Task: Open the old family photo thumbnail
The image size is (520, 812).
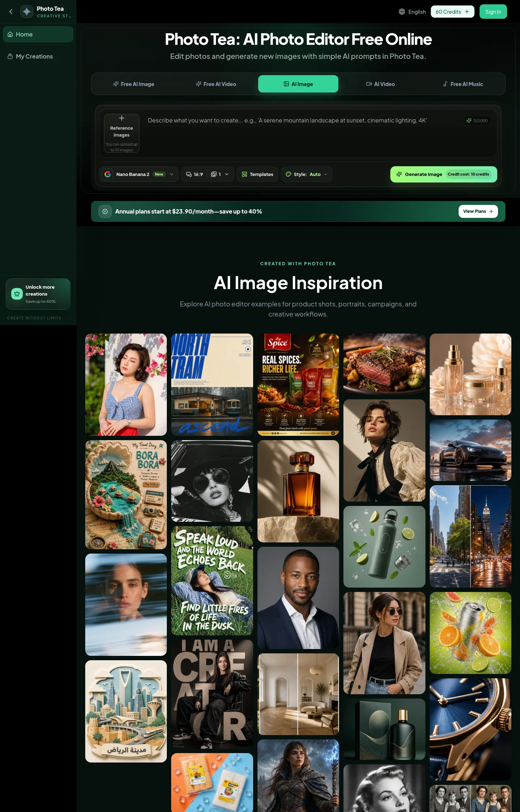Action: coord(471,798)
